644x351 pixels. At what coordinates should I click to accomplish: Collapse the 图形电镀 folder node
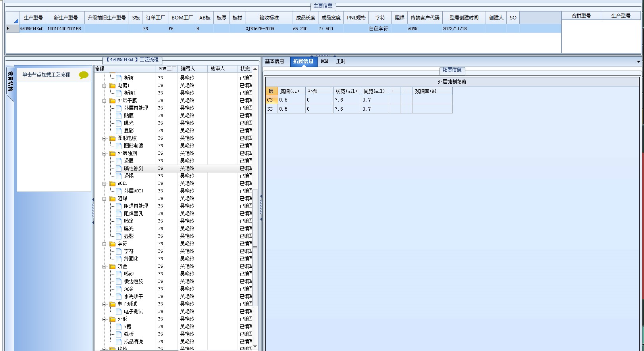[x=105, y=138]
